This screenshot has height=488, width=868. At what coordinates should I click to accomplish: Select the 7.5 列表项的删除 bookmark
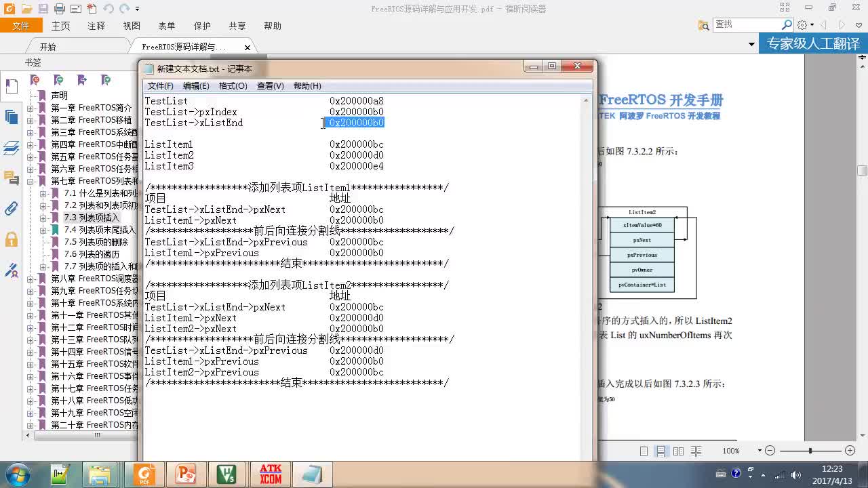pos(96,242)
